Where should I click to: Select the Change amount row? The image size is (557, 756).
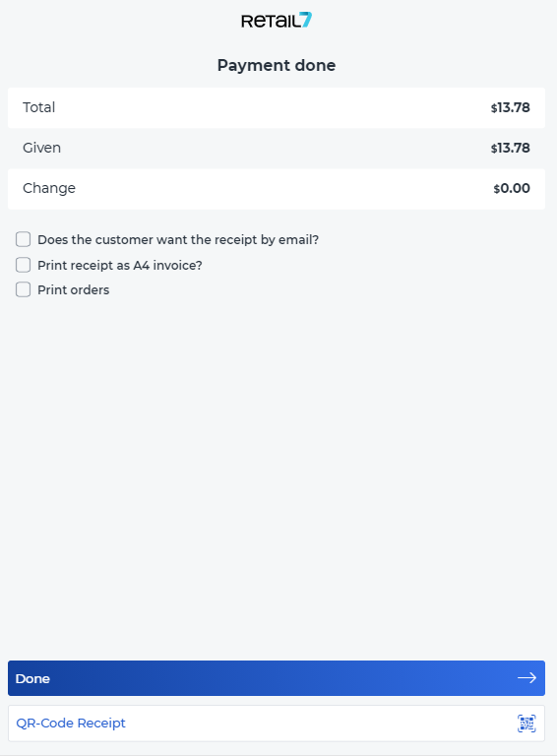277,189
